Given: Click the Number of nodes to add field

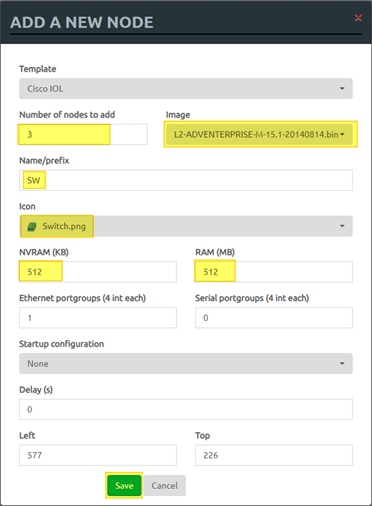Looking at the screenshot, I should (83, 134).
